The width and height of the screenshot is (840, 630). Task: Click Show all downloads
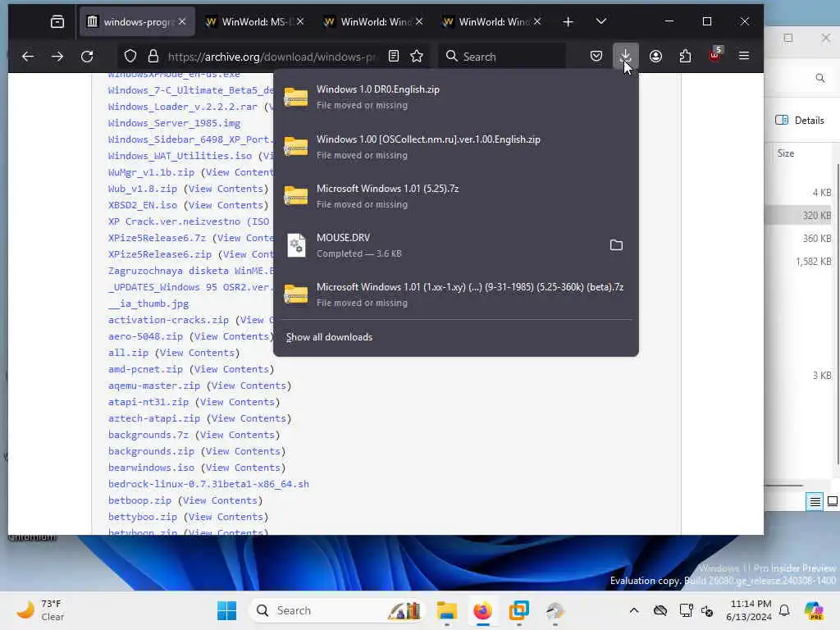click(329, 337)
